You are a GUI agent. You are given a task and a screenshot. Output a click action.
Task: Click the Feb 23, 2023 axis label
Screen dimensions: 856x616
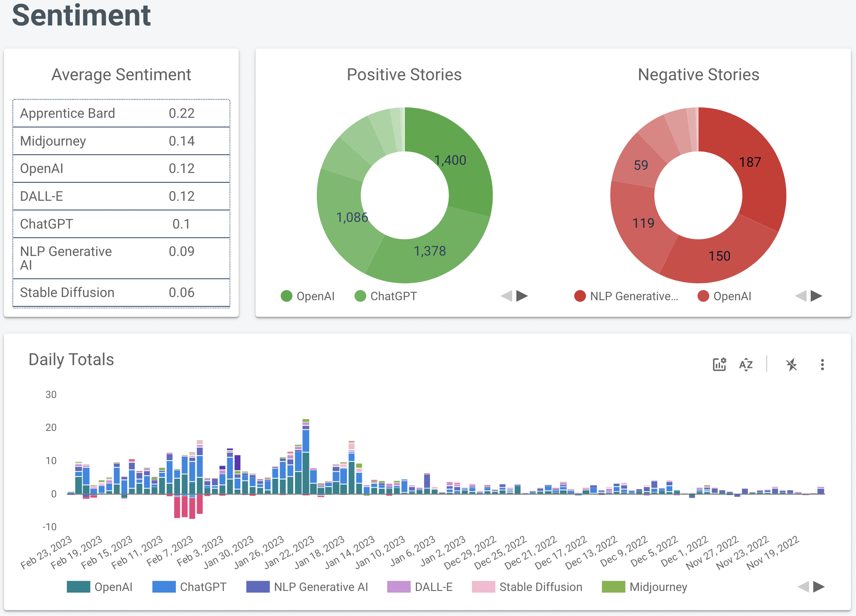[x=47, y=552]
